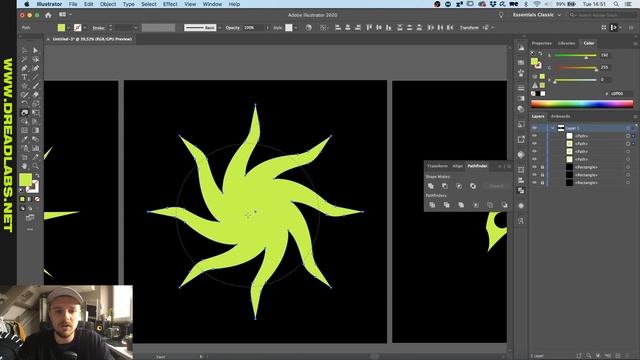Open Recolor Artwork from the control bar
This screenshot has width=640, height=360.
point(309,28)
